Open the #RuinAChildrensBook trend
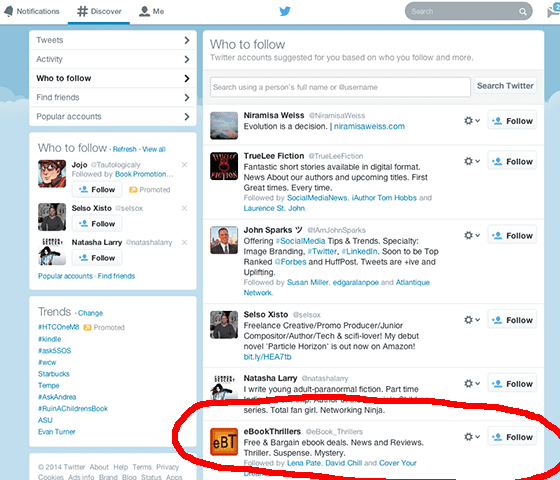 coord(73,409)
